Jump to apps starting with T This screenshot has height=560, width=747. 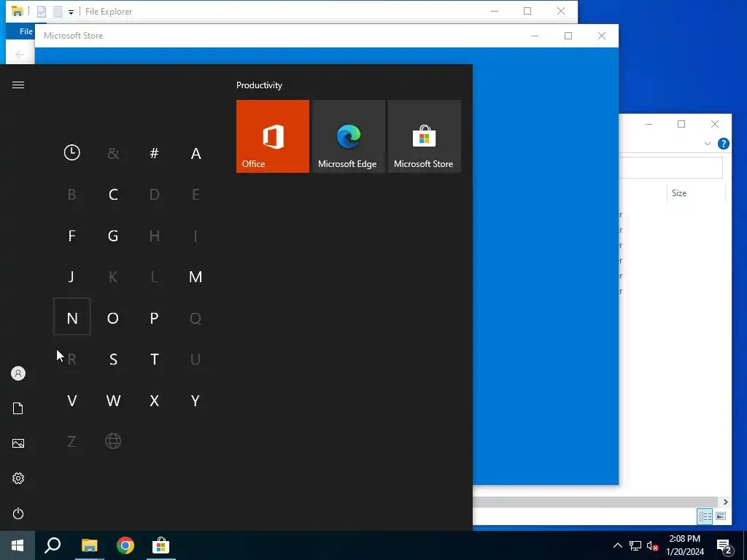coord(154,359)
